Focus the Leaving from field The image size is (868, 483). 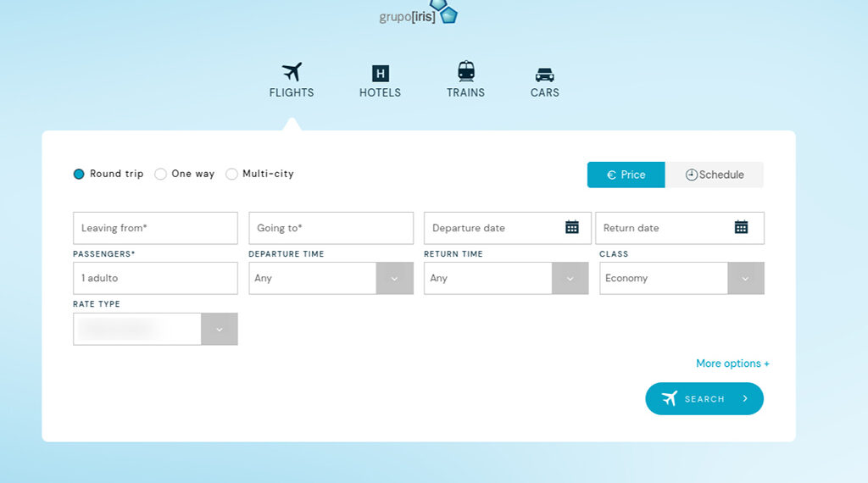point(156,228)
